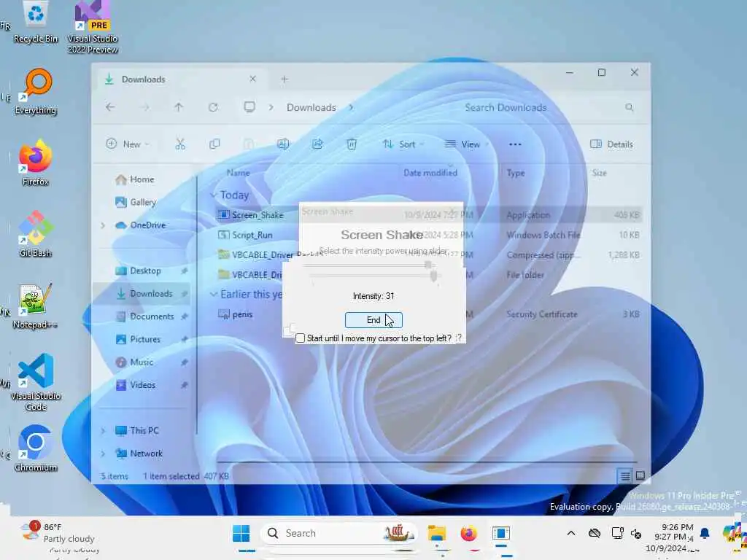Open the Sort dropdown menu

[403, 144]
